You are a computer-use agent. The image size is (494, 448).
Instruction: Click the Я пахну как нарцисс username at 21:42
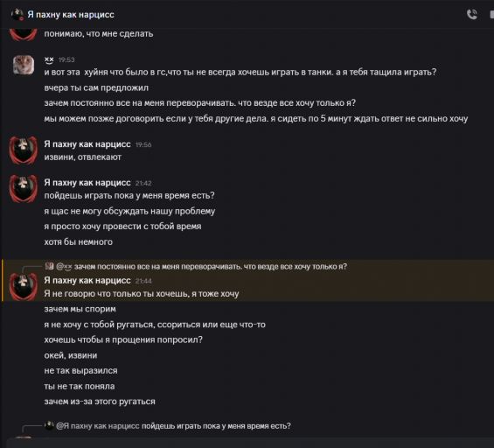[87, 183]
